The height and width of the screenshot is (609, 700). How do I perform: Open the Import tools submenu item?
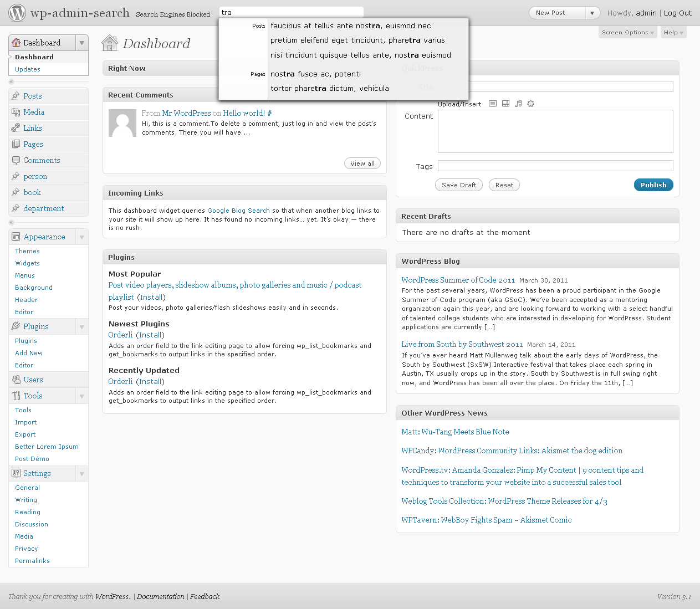pos(25,422)
